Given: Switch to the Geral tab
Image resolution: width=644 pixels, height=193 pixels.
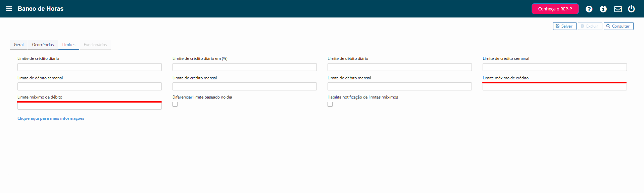Looking at the screenshot, I should point(19,45).
